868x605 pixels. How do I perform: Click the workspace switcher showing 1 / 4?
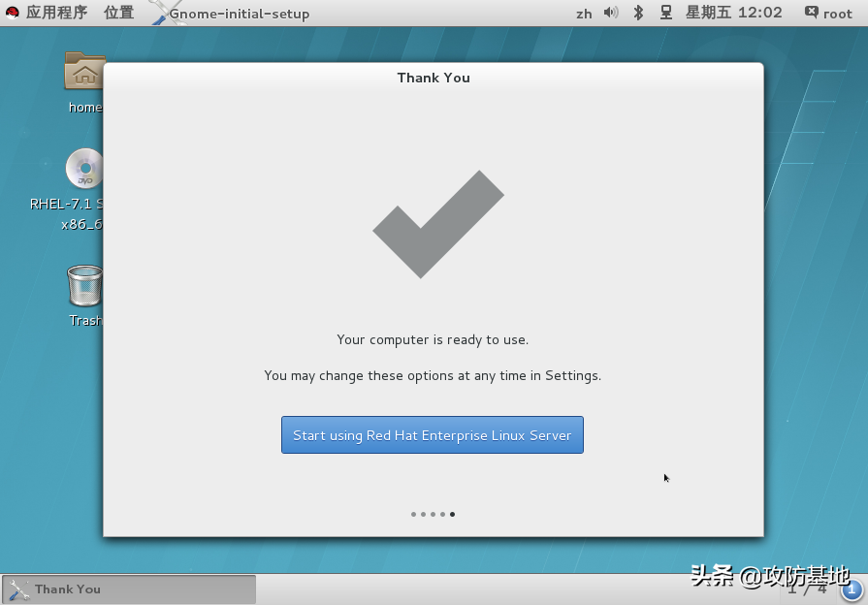[x=807, y=589]
